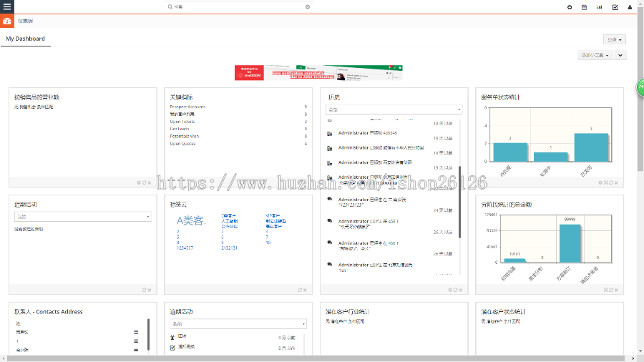Click the orange dashboard module icon
The width and height of the screenshot is (644, 362).
(7, 21)
